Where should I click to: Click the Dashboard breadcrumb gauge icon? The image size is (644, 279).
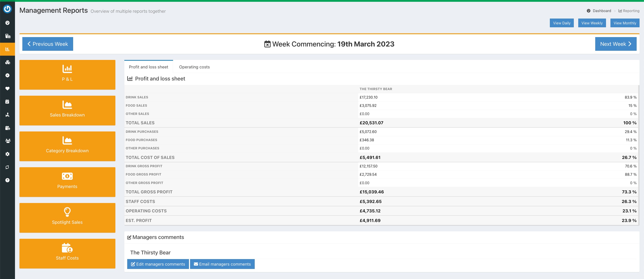[589, 11]
